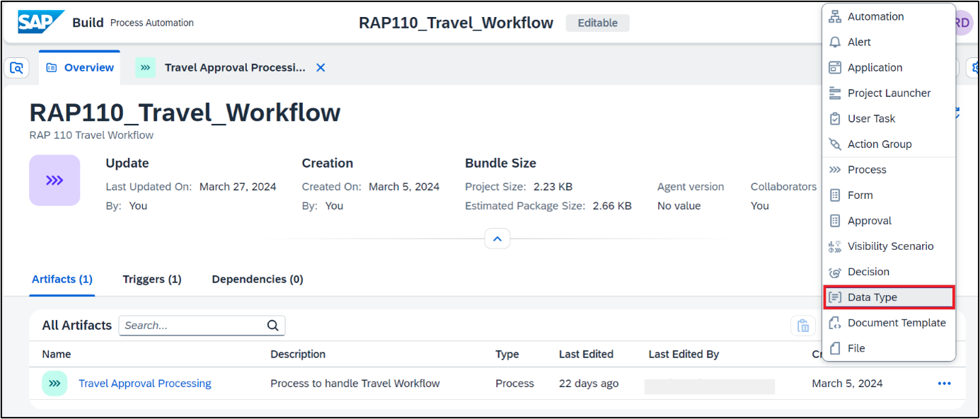Select Data Type menu entry
The image size is (980, 419).
889,297
